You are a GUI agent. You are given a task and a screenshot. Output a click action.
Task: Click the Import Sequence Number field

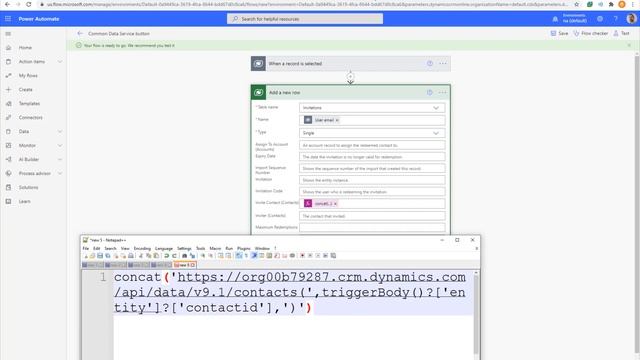[372, 169]
